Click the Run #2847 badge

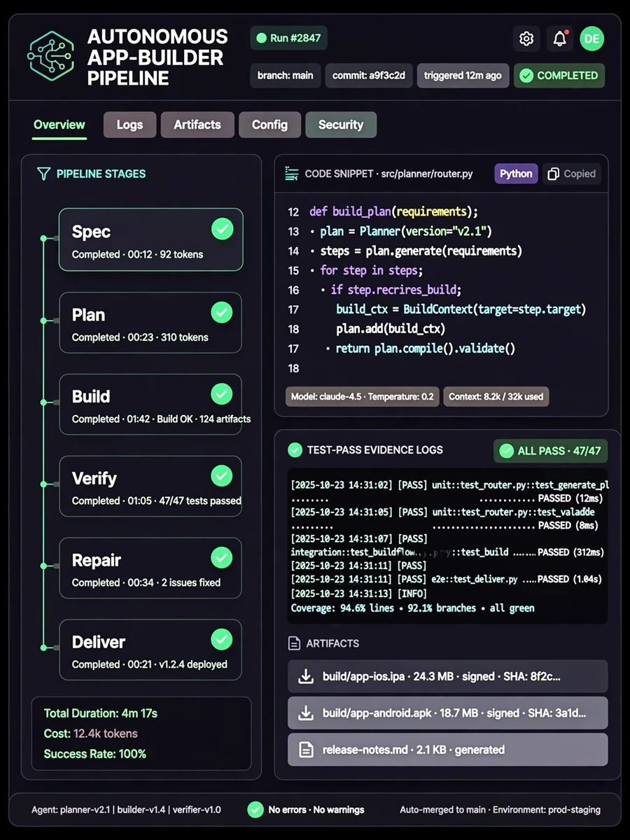(288, 38)
